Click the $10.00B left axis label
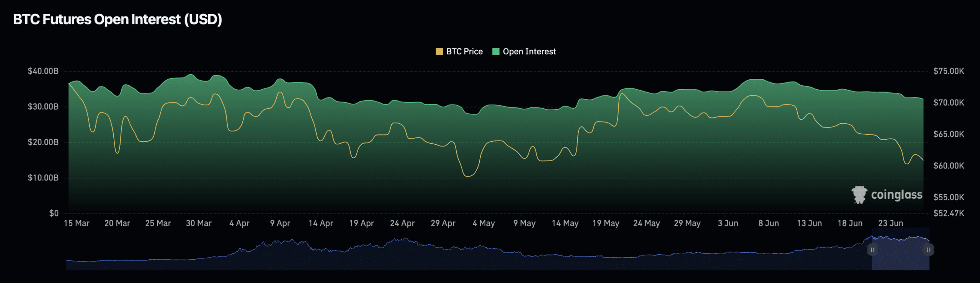 click(43, 178)
